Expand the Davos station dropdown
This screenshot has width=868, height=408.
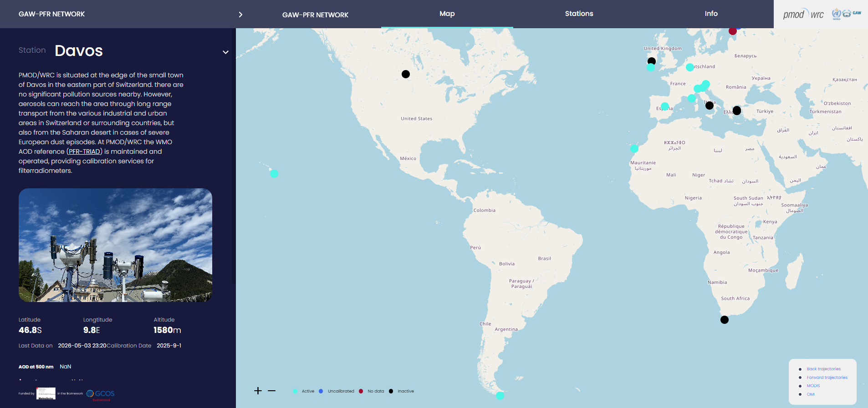pos(225,52)
